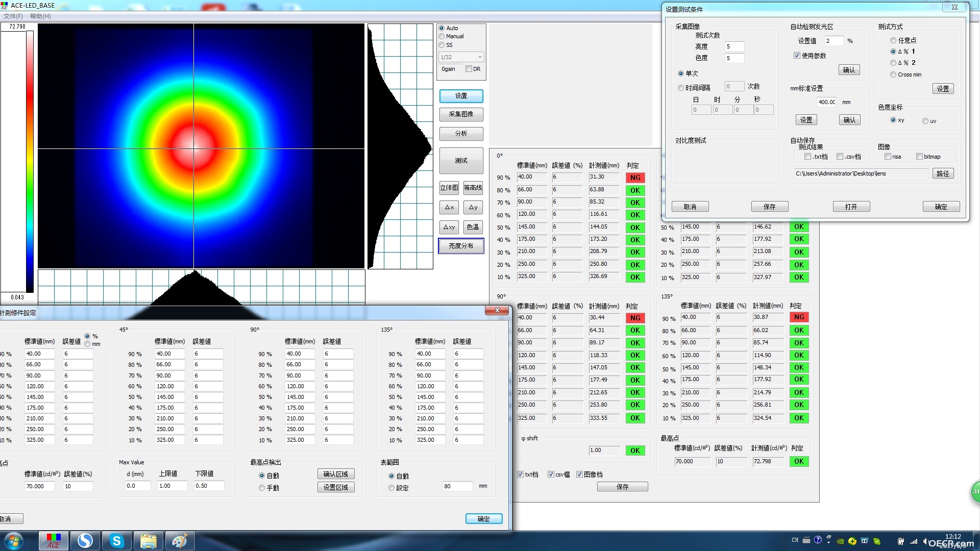Click the mm standard 400.00 input field
The width and height of the screenshot is (980, 551).
click(826, 102)
